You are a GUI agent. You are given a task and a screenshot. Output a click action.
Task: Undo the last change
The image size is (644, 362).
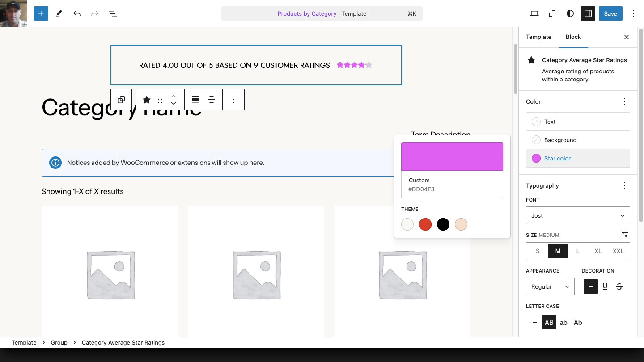(77, 13)
